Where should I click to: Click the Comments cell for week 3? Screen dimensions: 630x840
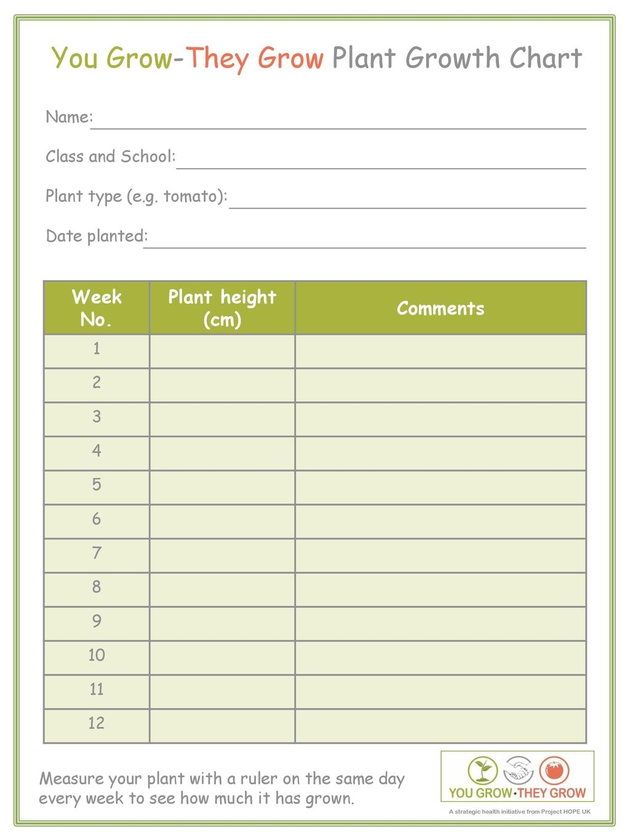(441, 419)
